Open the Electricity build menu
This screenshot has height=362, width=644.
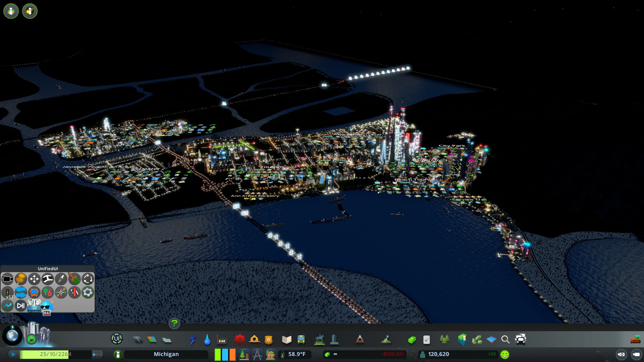point(193,340)
